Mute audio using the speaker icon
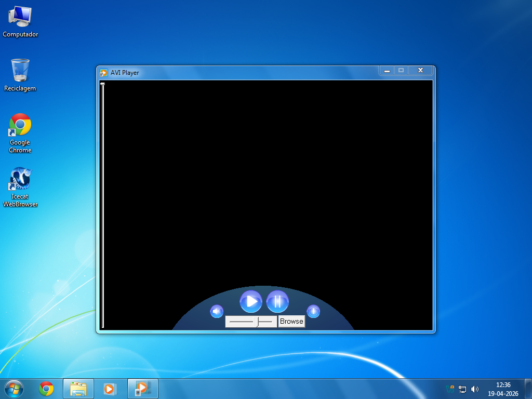 pyautogui.click(x=217, y=312)
